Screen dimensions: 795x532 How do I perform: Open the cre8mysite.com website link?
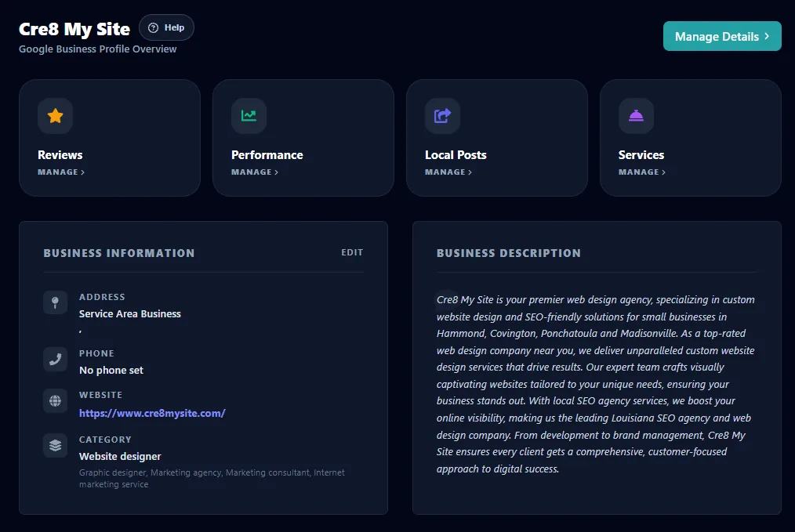point(152,413)
